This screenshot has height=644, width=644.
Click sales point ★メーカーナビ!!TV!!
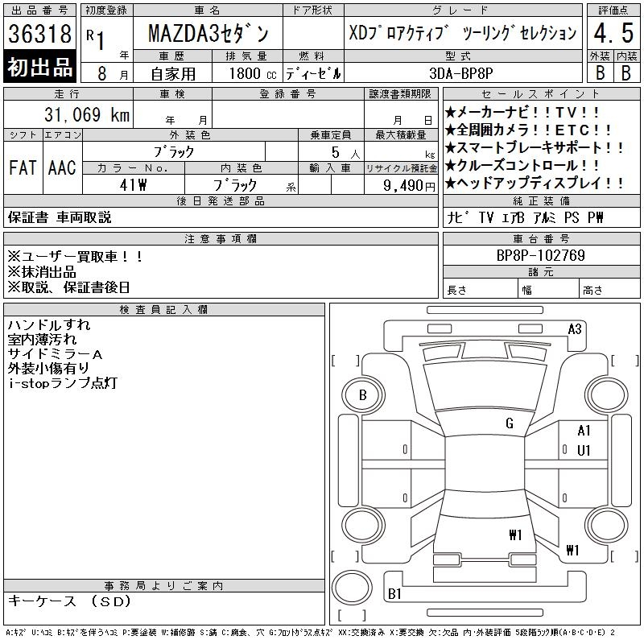(x=522, y=112)
